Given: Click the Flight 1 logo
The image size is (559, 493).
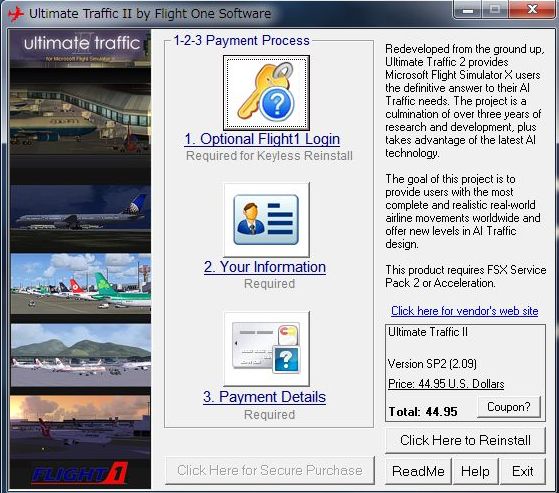Looking at the screenshot, I should [x=80, y=473].
